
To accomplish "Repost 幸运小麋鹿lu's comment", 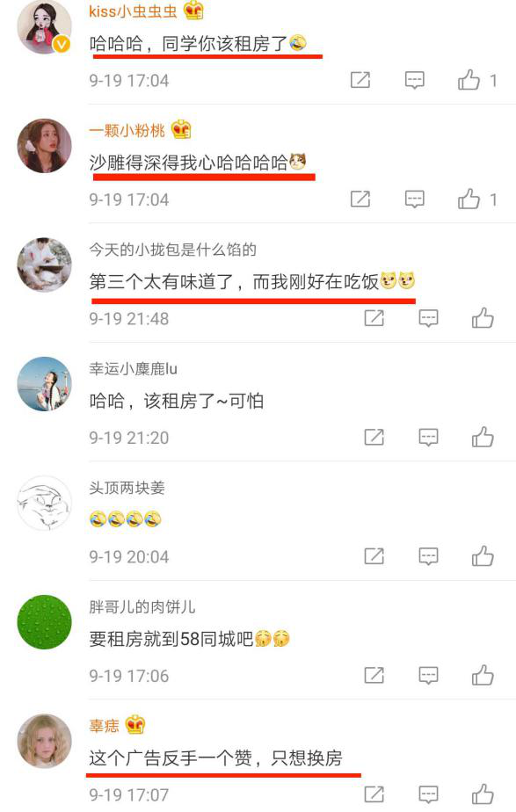I will 374,437.
